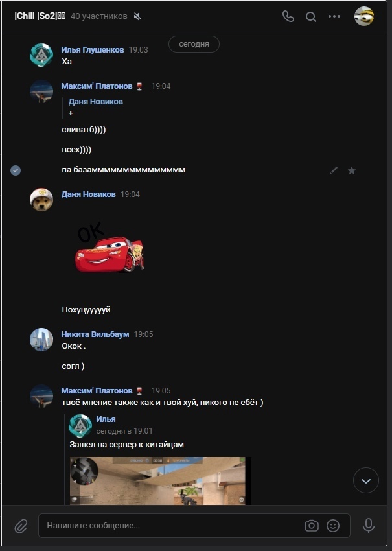Viewport: 392px width, 551px height.
Task: Mark the selected message with the star icon
Action: pos(352,170)
